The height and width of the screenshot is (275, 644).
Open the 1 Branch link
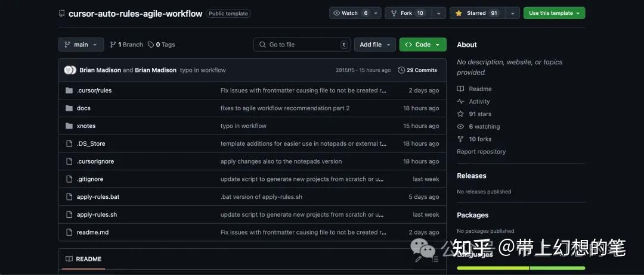tap(126, 45)
